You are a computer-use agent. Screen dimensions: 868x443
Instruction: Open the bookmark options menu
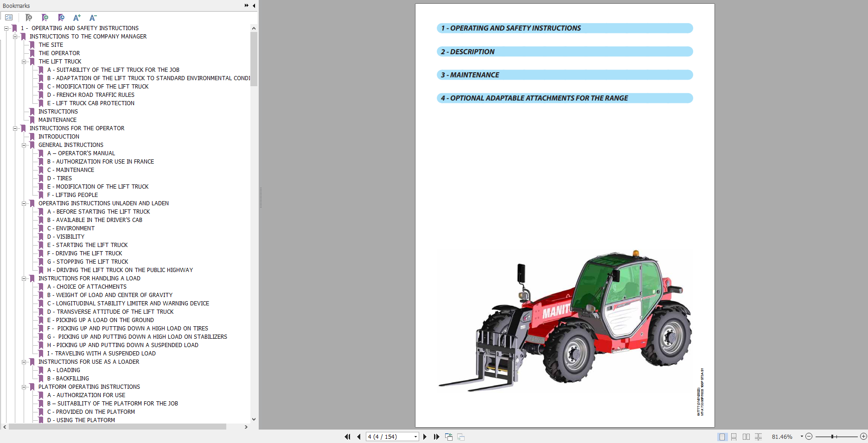(x=8, y=17)
